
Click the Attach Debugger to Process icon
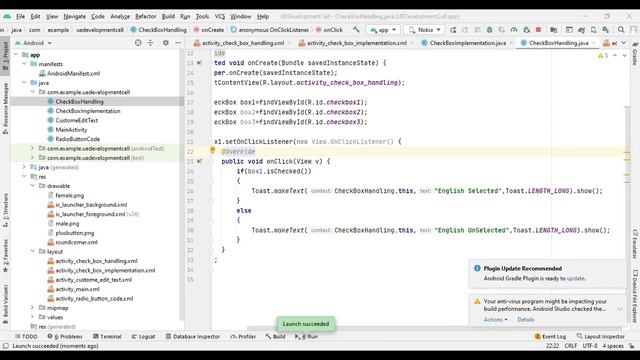pos(527,30)
